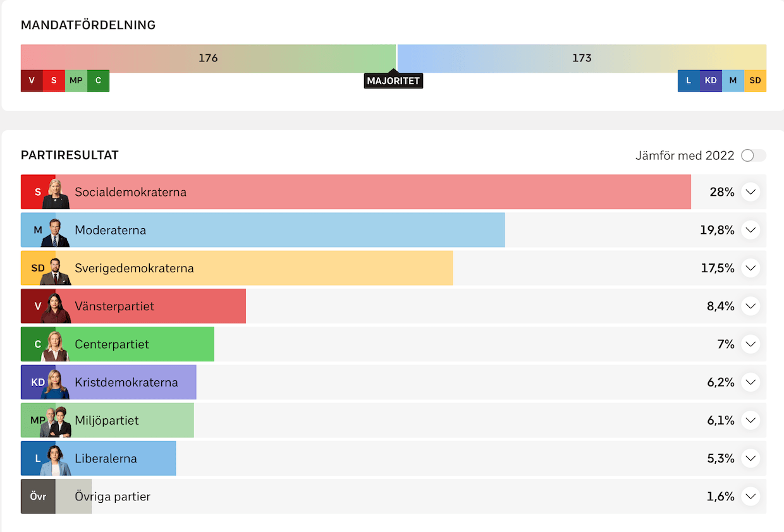Click the left bloc bar showing 176 mandates

tap(208, 58)
